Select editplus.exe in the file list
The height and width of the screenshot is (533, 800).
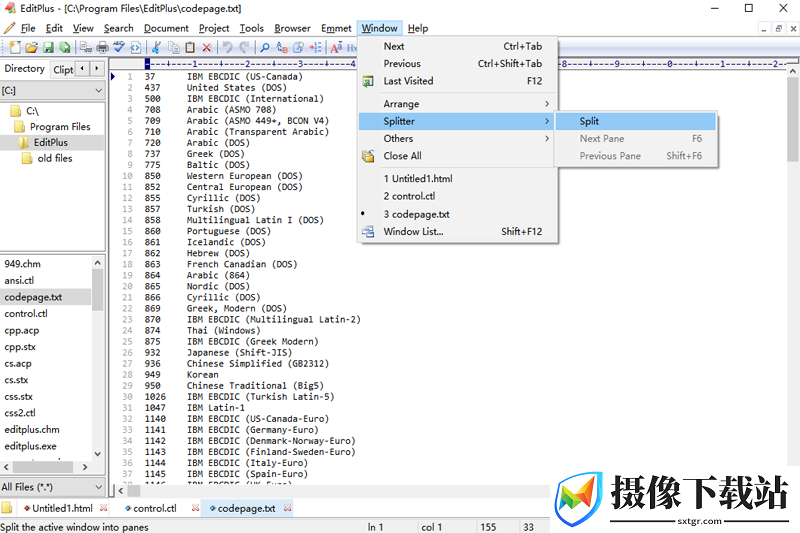pyautogui.click(x=31, y=446)
